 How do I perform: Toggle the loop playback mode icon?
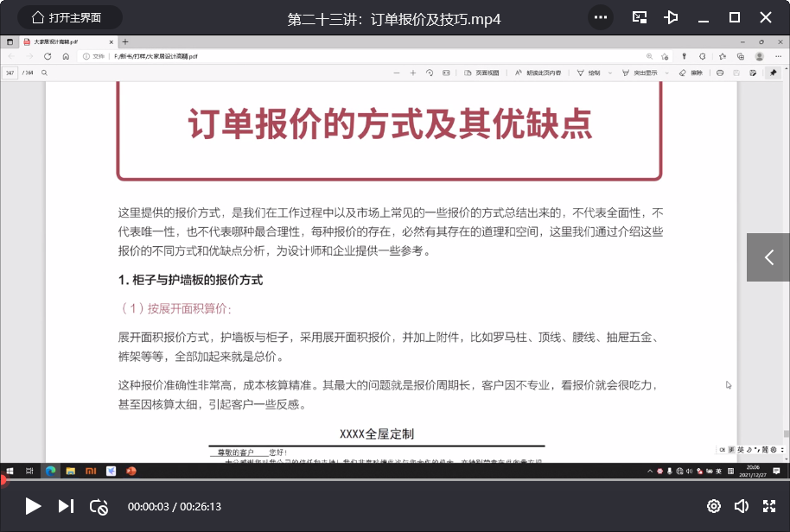(x=99, y=506)
